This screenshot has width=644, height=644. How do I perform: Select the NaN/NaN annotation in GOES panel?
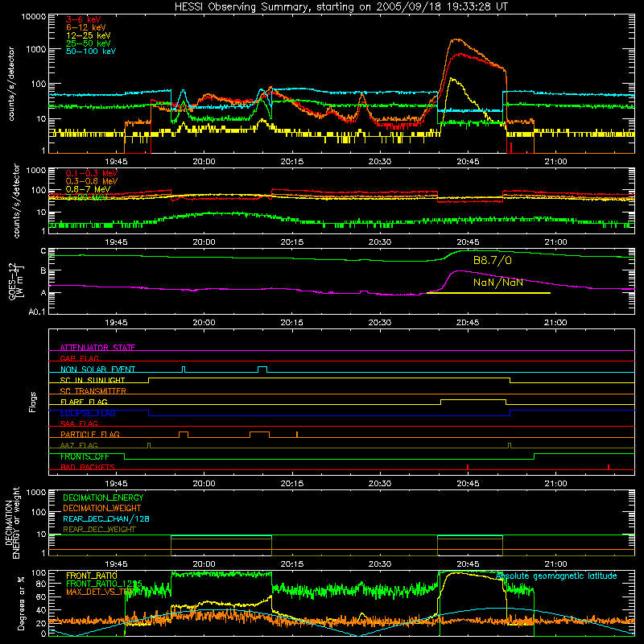point(497,283)
